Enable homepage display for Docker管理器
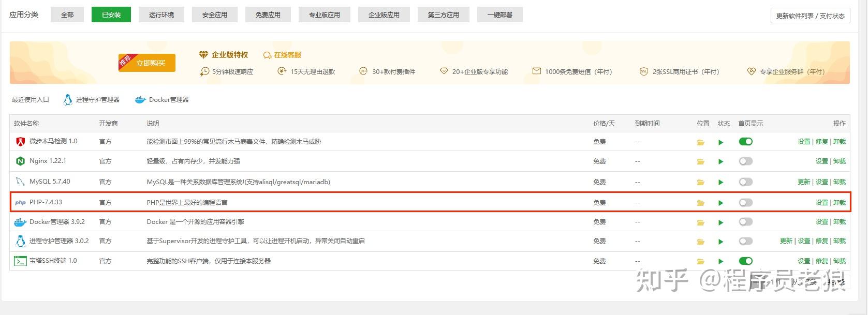The image size is (868, 315). click(x=746, y=221)
